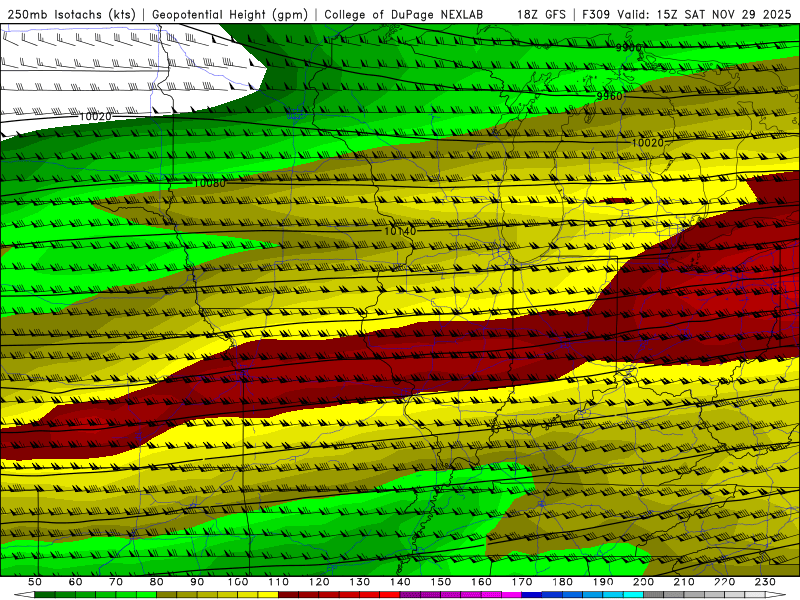Click the 60 value on the legend scale
800x600 pixels.
coord(76,582)
